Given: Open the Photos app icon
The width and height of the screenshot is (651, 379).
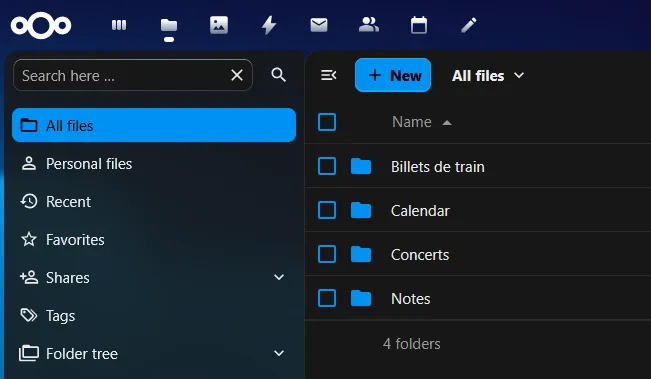Looking at the screenshot, I should point(219,25).
